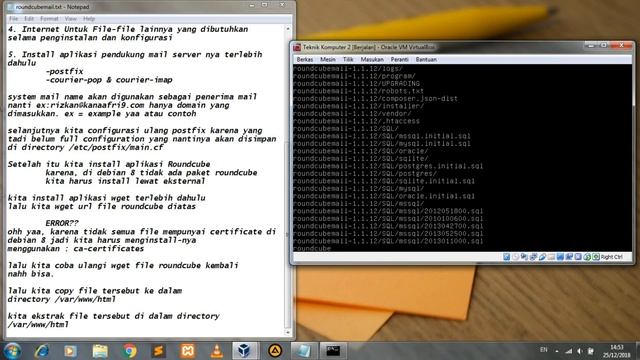Click the volume speaker icon in system tray
This screenshot has height=360, width=640.
[x=580, y=351]
